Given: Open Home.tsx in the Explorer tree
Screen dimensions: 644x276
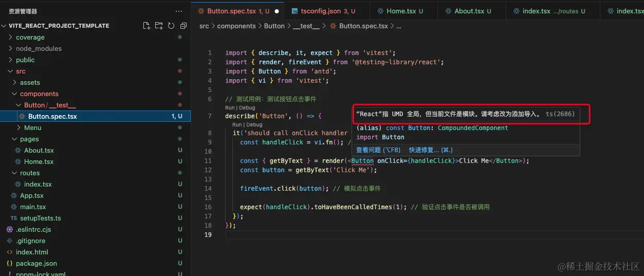Looking at the screenshot, I should pyautogui.click(x=95, y=161).
